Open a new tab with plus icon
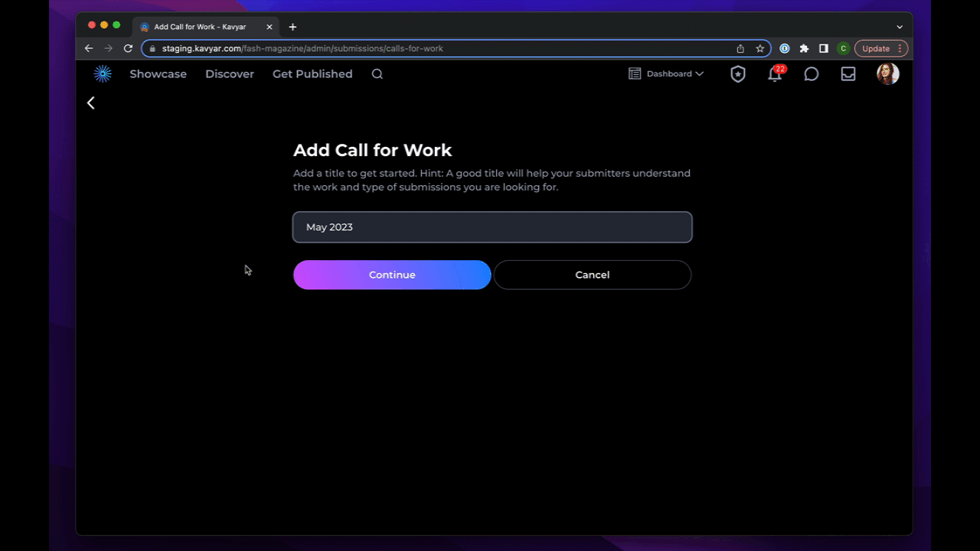Image resolution: width=980 pixels, height=551 pixels. click(292, 27)
